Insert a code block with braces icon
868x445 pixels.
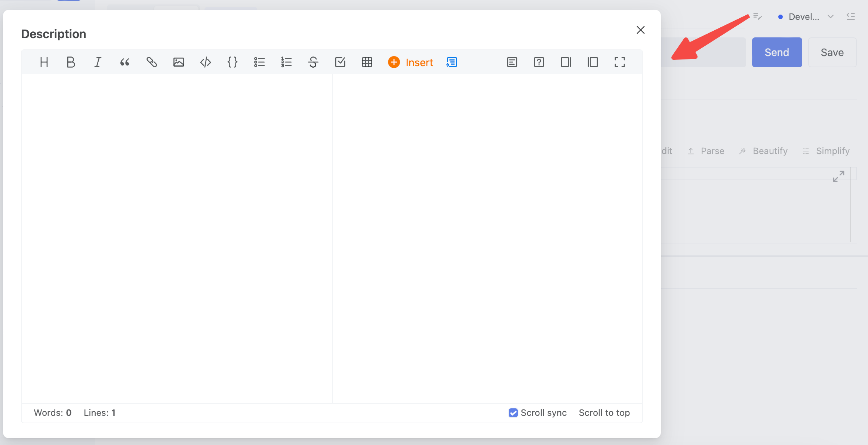pyautogui.click(x=233, y=62)
